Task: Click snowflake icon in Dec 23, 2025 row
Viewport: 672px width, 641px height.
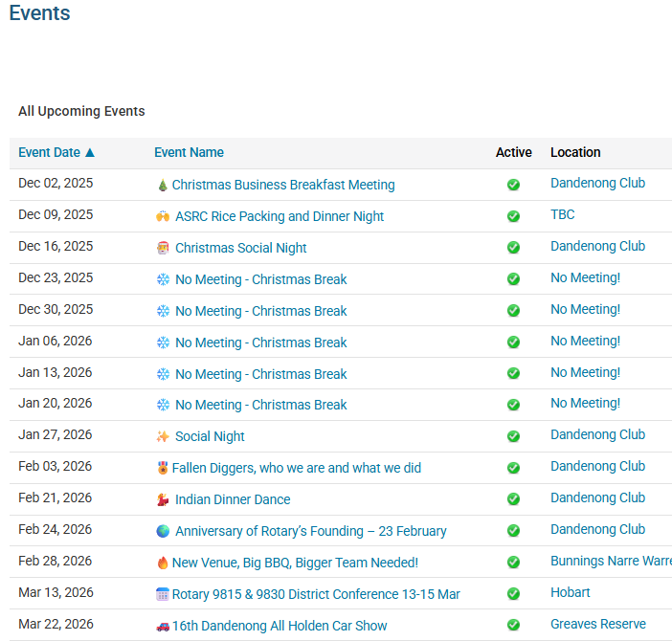Action: tap(163, 279)
